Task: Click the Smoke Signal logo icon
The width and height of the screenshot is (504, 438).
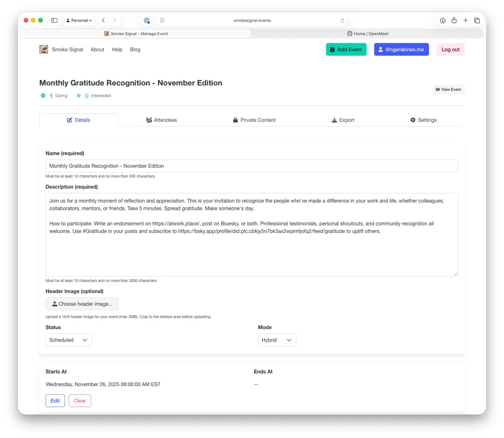Action: click(44, 49)
